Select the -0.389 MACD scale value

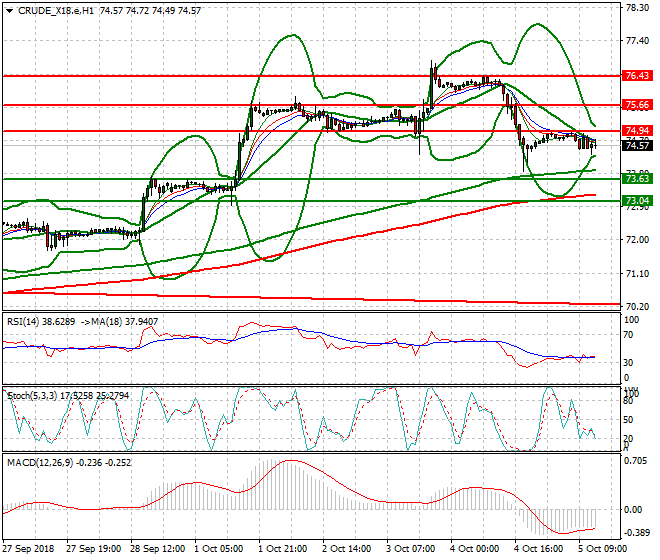tap(636, 533)
